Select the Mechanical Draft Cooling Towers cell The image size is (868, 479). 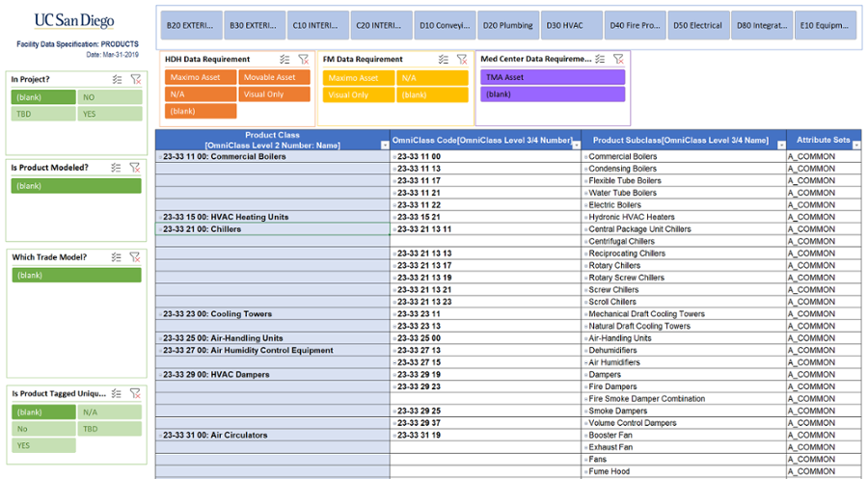click(684, 314)
